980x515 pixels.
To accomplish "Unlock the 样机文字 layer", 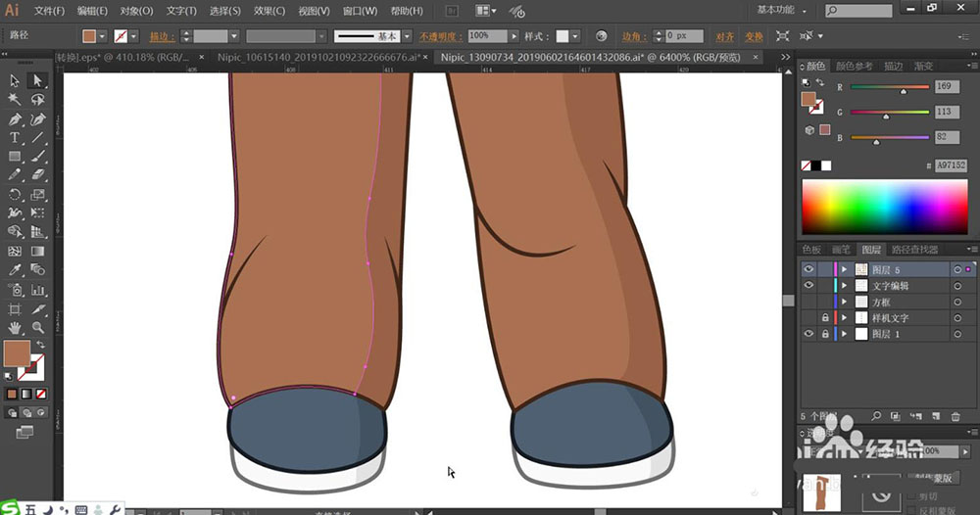I will click(825, 318).
